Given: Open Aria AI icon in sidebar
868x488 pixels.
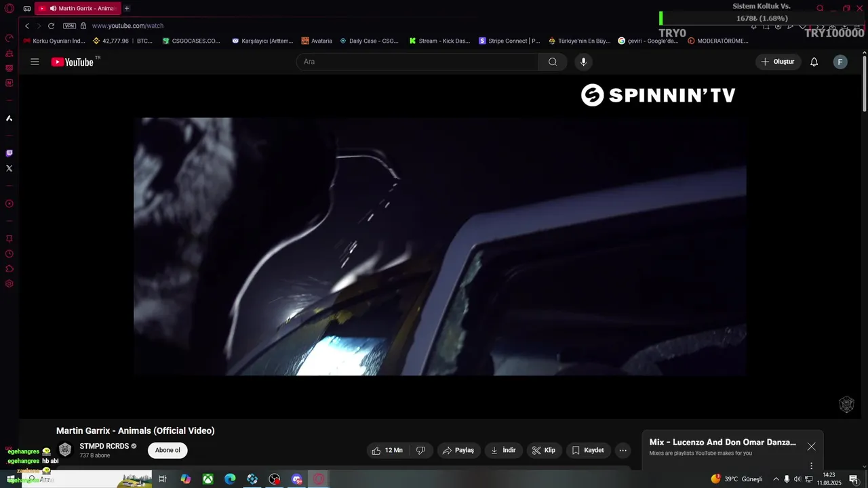Looking at the screenshot, I should tap(9, 118).
